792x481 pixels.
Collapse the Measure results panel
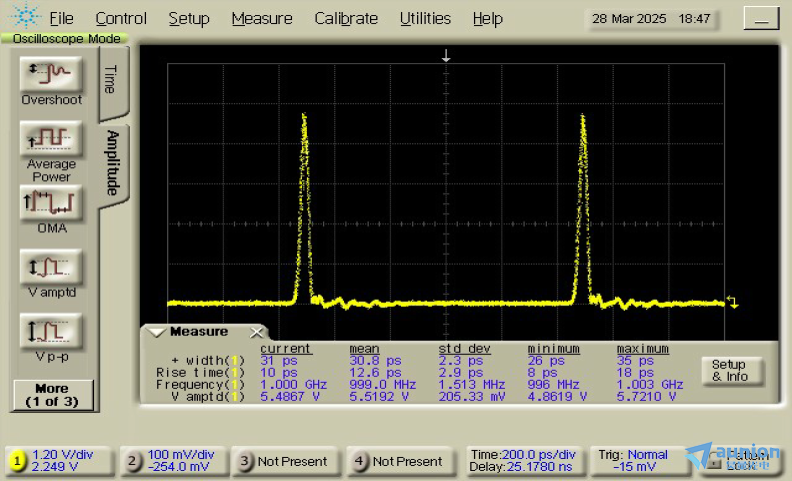[x=155, y=332]
